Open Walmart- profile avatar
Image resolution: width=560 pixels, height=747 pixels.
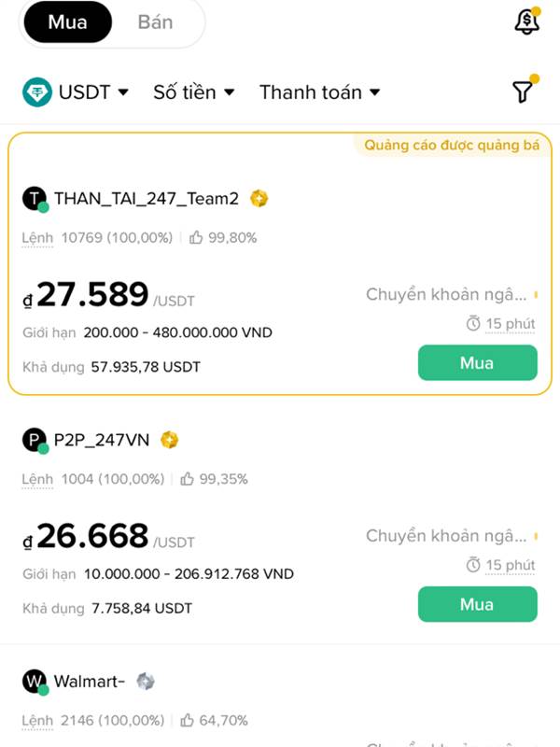pos(35,683)
